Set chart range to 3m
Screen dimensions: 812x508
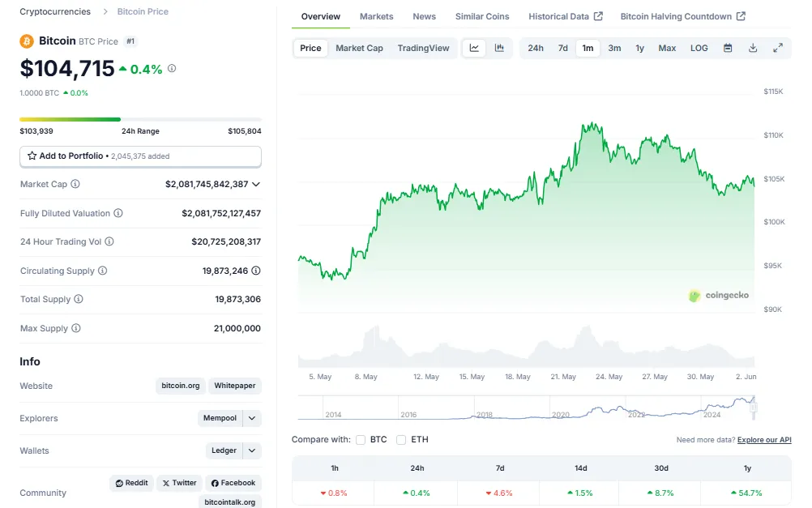click(x=615, y=48)
